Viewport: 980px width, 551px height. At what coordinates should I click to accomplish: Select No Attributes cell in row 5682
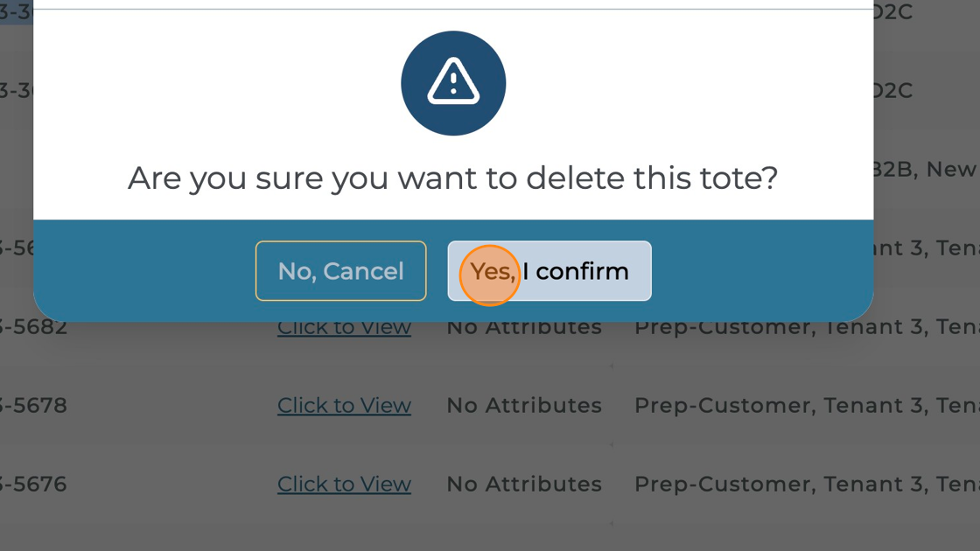click(x=524, y=328)
